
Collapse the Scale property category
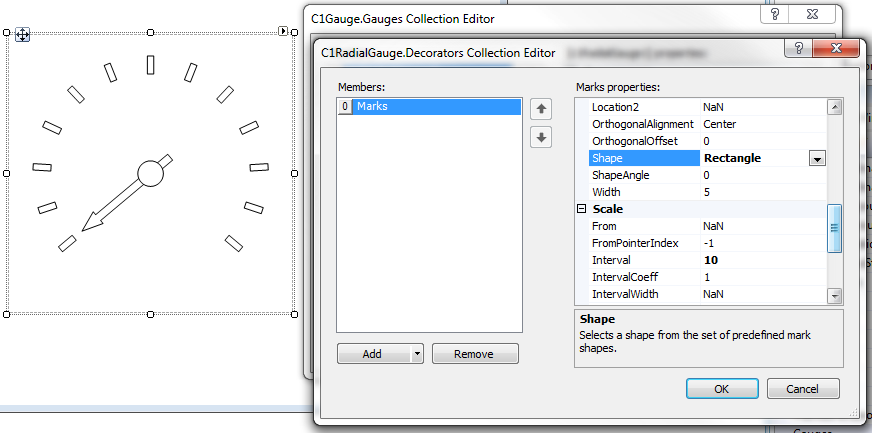581,209
